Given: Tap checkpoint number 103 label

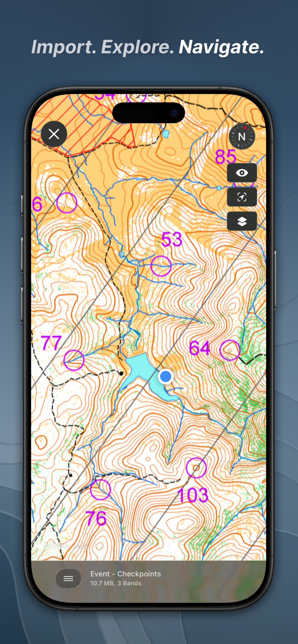Looking at the screenshot, I should click(193, 495).
